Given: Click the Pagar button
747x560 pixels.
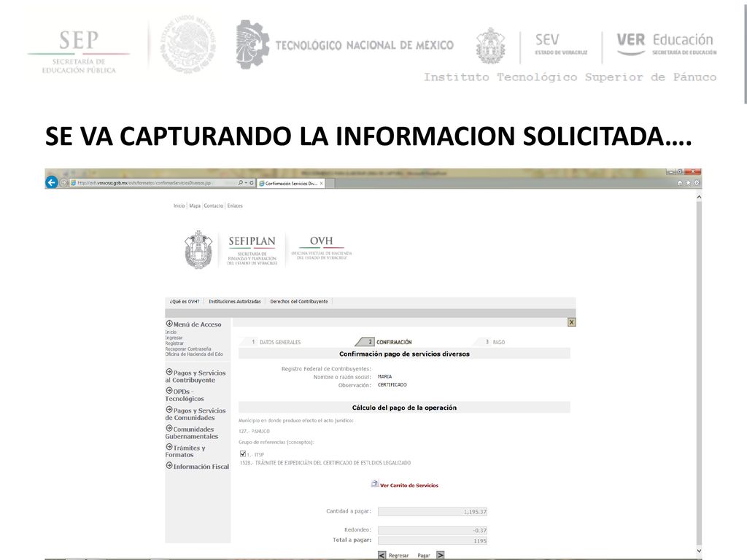Looking at the screenshot, I should (x=424, y=555).
